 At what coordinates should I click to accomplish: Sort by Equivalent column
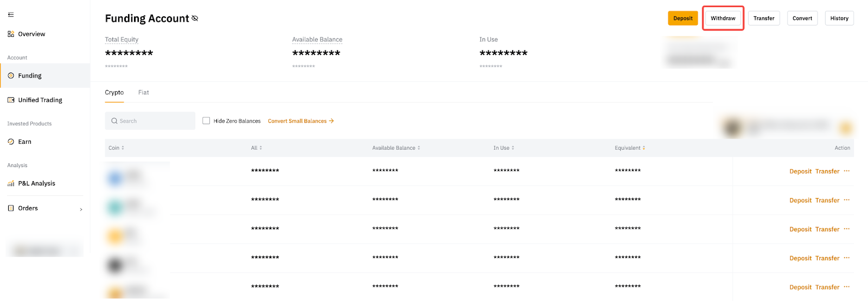(x=630, y=148)
